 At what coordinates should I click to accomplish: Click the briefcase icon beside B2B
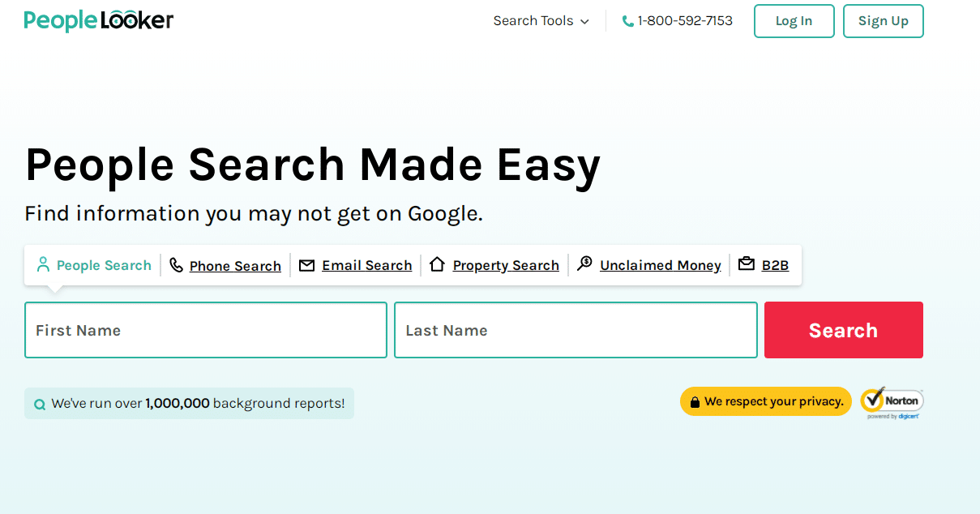pos(747,264)
